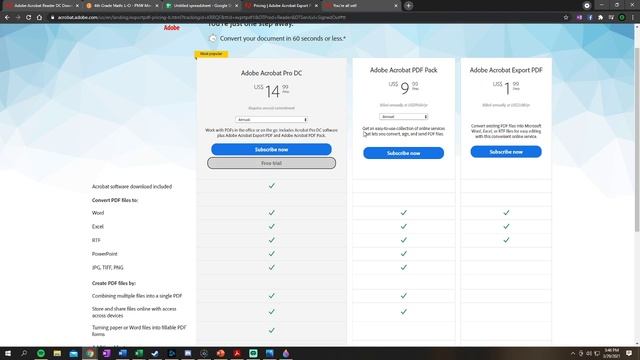This screenshot has height=360, width=640.
Task: Click 'Adobe Acrobat PDF Pack' plan title
Action: point(403,70)
